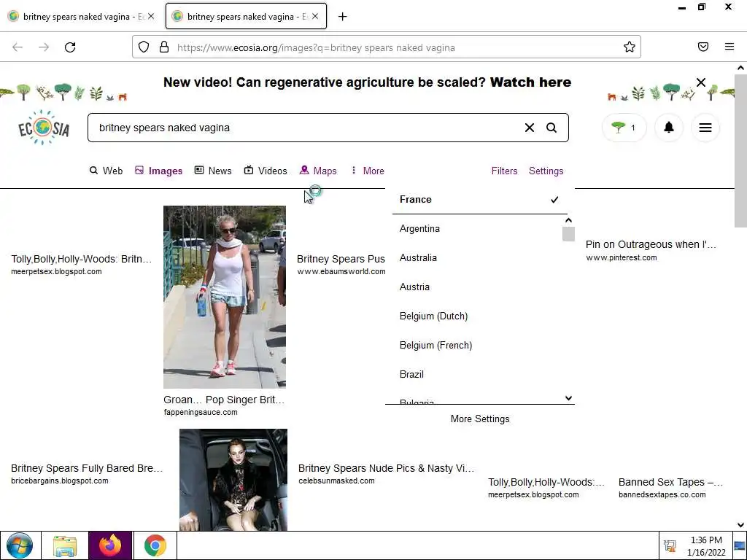Open the fappeningsauce.com image thumbnail
The image size is (747, 560).
225,297
